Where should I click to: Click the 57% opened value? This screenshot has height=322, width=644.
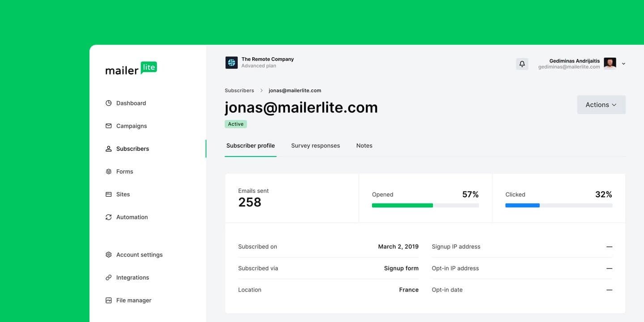click(470, 194)
